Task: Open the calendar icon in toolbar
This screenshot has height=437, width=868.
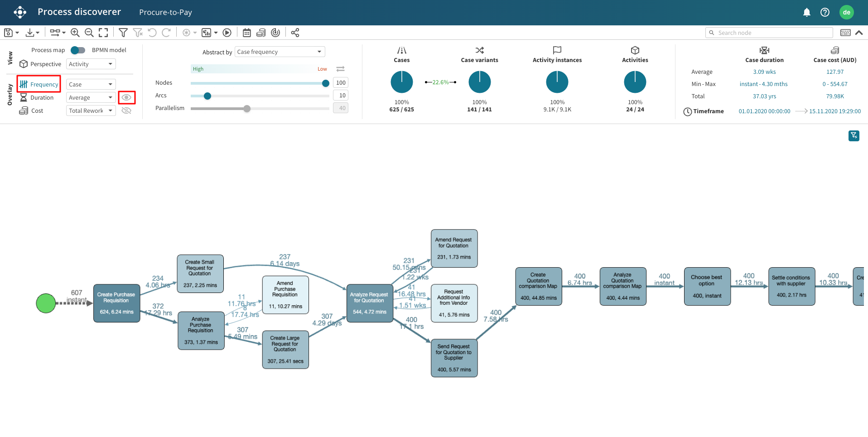Action: point(247,33)
